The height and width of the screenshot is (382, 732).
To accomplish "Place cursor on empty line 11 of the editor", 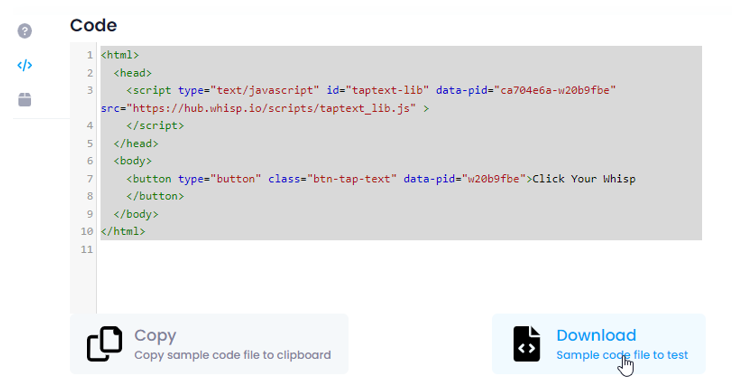I will point(401,249).
